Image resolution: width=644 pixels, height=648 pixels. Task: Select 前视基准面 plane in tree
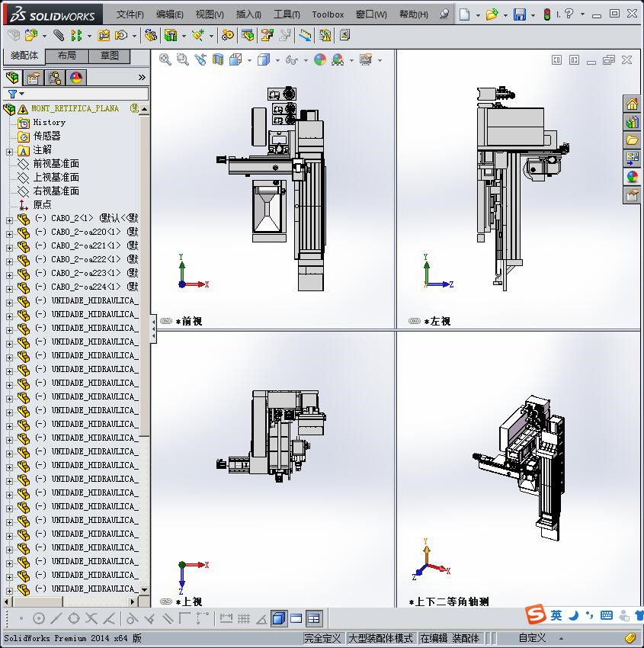pyautogui.click(x=56, y=164)
